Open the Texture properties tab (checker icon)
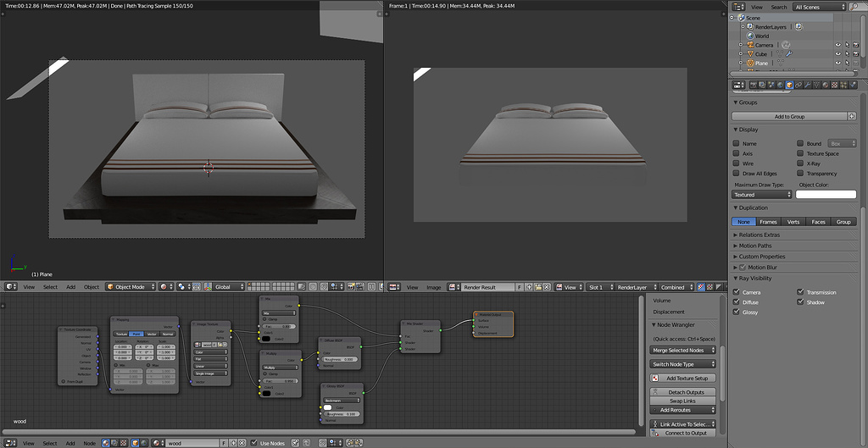This screenshot has width=868, height=448. (x=835, y=85)
